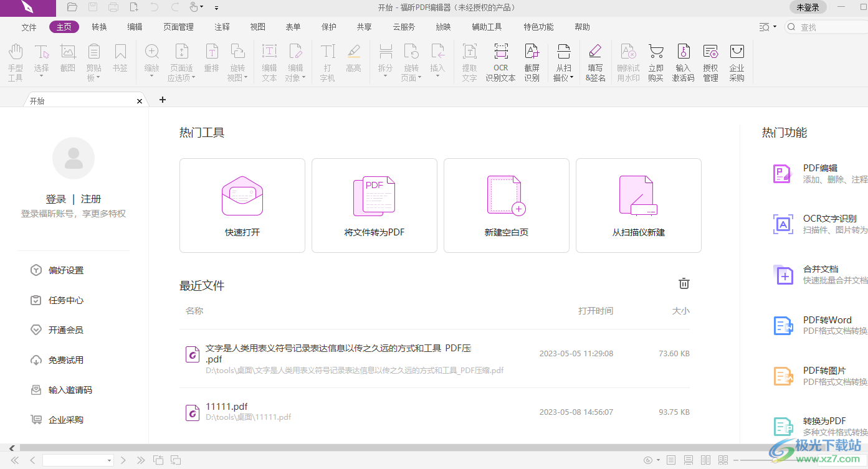868x469 pixels.
Task: Delete recent files with trash icon
Action: 684,283
